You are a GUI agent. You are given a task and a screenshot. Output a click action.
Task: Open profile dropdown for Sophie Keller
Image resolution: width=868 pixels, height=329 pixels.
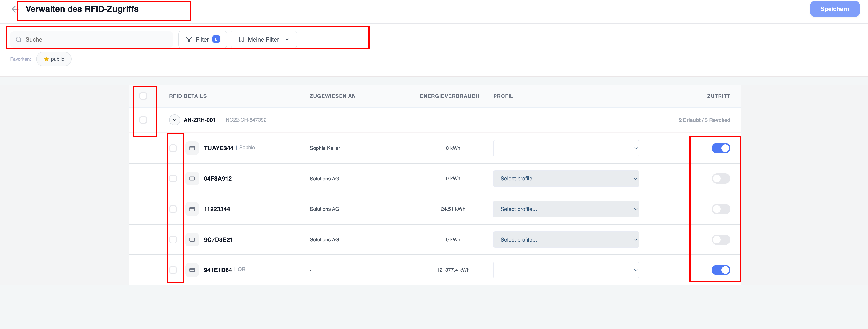pyautogui.click(x=566, y=148)
